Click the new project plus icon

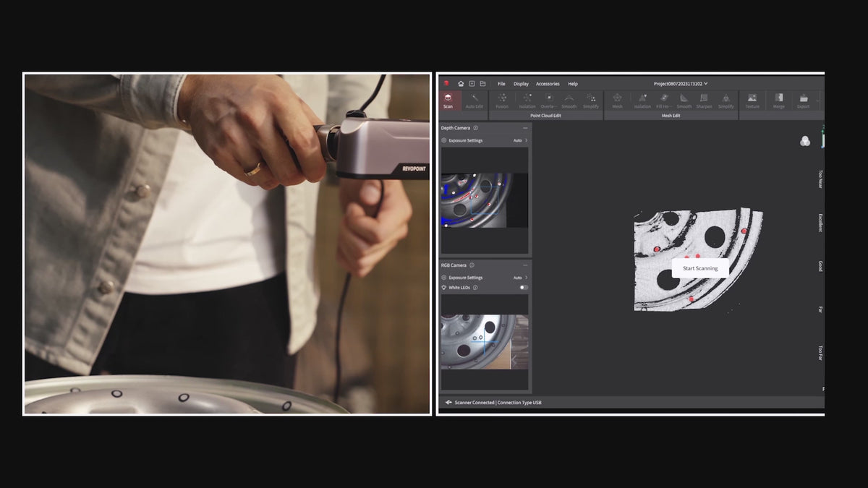tap(472, 84)
